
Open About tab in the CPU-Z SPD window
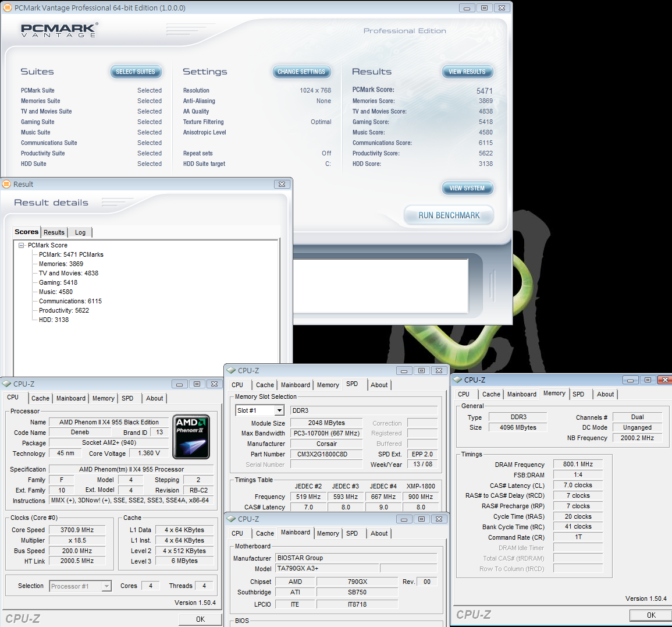(x=379, y=385)
